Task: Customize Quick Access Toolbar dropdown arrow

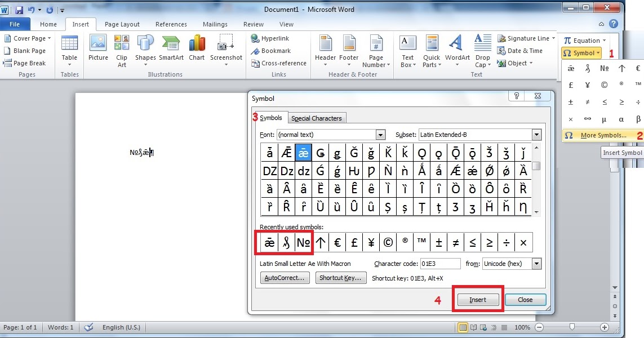Action: coord(62,10)
